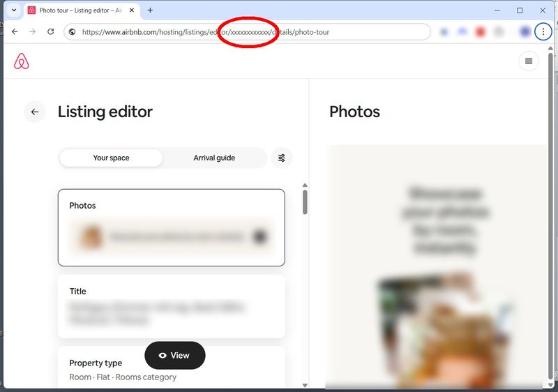Image resolution: width=558 pixels, height=392 pixels.
Task: Open listing editor filter settings icon
Action: (282, 158)
